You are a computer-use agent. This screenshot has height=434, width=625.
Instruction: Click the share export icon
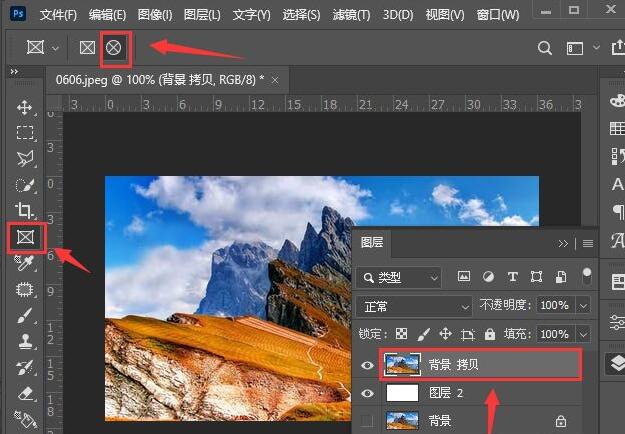[x=618, y=47]
